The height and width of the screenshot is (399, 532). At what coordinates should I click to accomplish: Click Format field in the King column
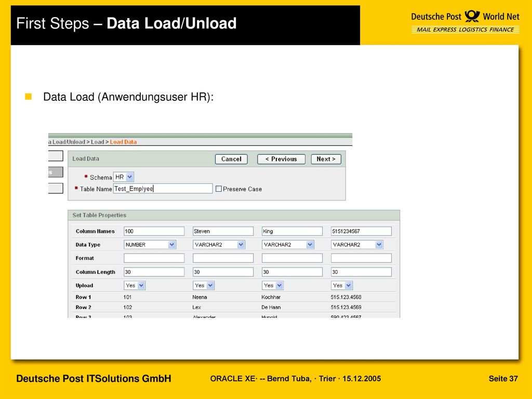292,258
